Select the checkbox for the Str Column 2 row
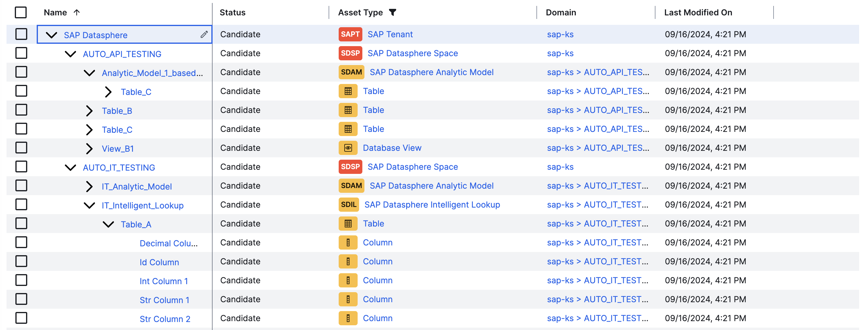 (21, 318)
